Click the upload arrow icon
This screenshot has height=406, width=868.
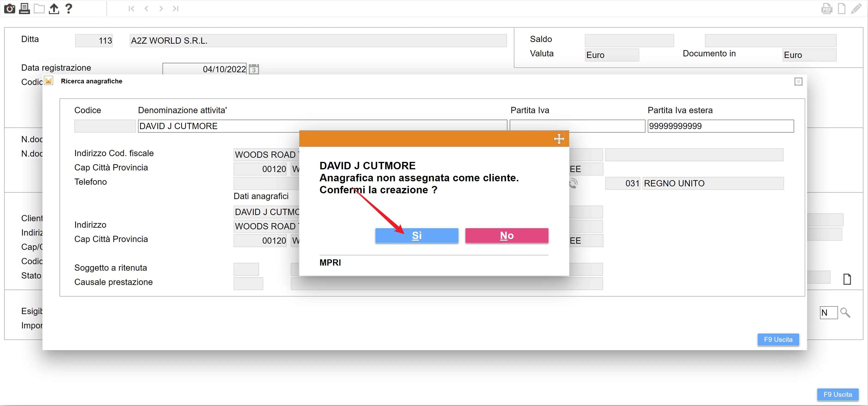(x=54, y=9)
